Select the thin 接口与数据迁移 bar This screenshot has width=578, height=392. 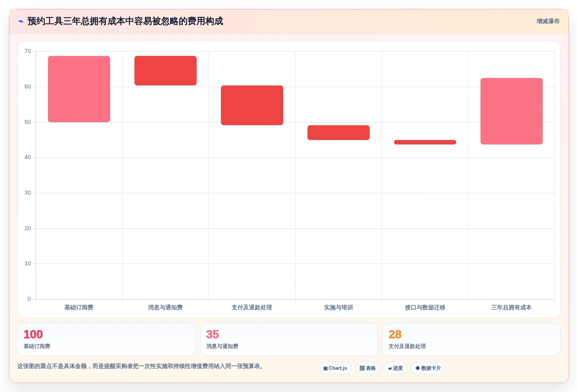pyautogui.click(x=425, y=142)
